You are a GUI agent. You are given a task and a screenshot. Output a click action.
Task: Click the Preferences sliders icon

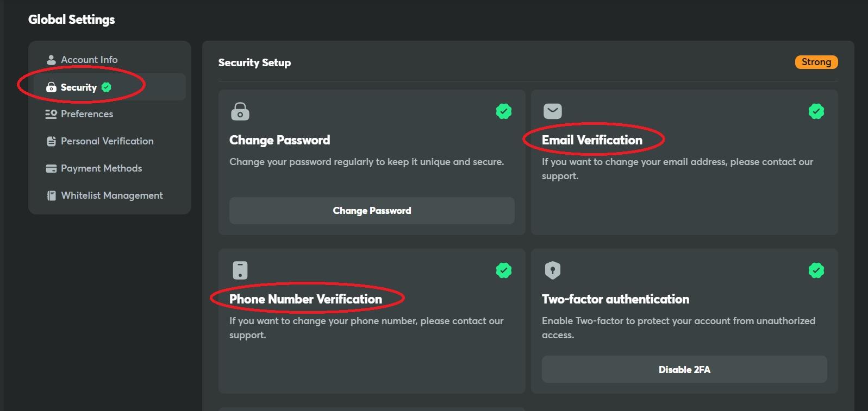(51, 114)
